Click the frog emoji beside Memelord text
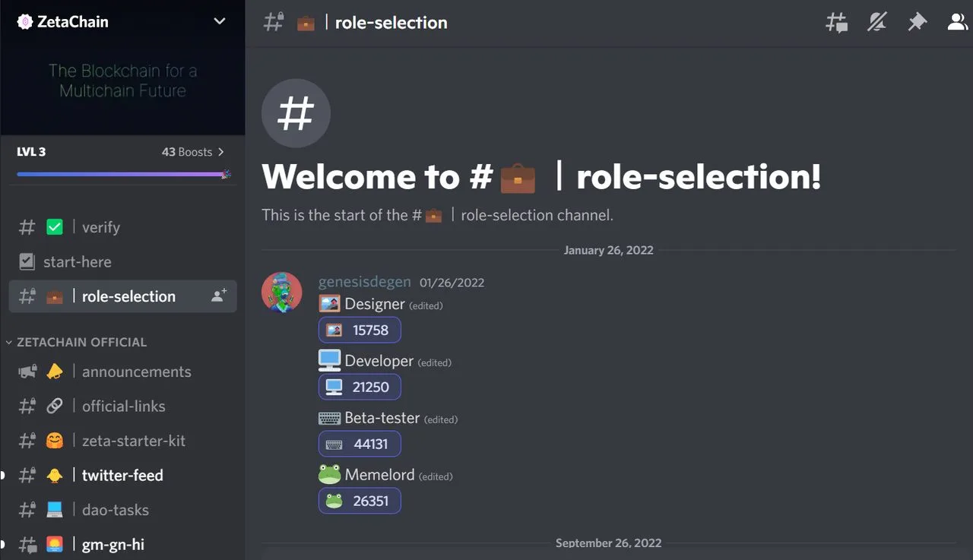The image size is (973, 560). (x=329, y=475)
